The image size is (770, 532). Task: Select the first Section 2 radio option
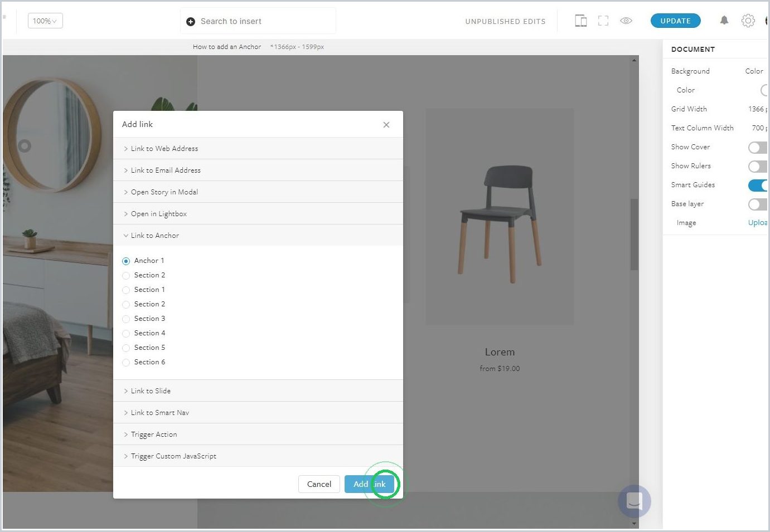click(x=126, y=275)
